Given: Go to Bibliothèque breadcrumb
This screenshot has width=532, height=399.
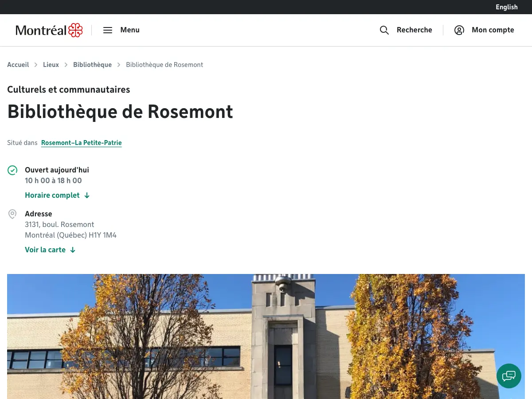Looking at the screenshot, I should coord(92,65).
